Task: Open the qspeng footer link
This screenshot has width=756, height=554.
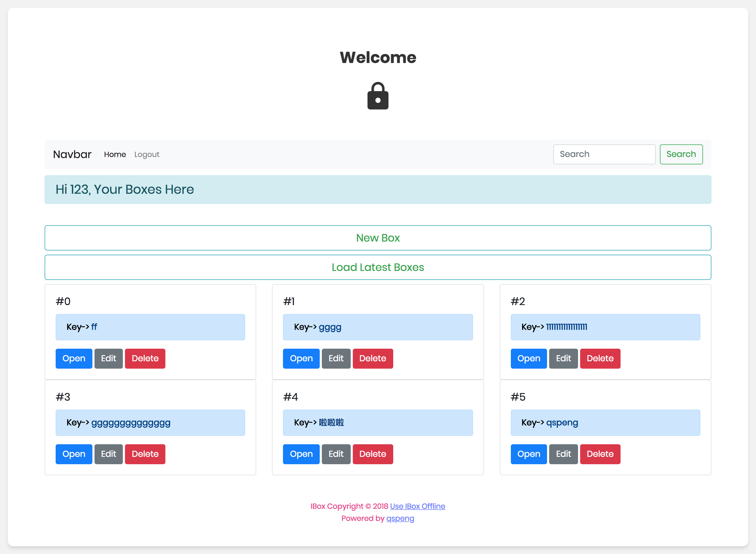Action: (400, 518)
